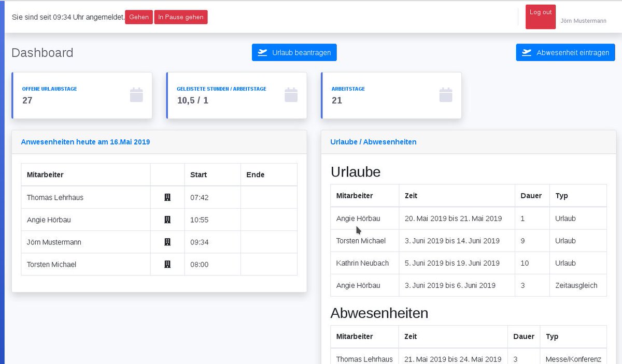Click Thomas Lehrhaus in the Abwesenheiten table

[364, 359]
